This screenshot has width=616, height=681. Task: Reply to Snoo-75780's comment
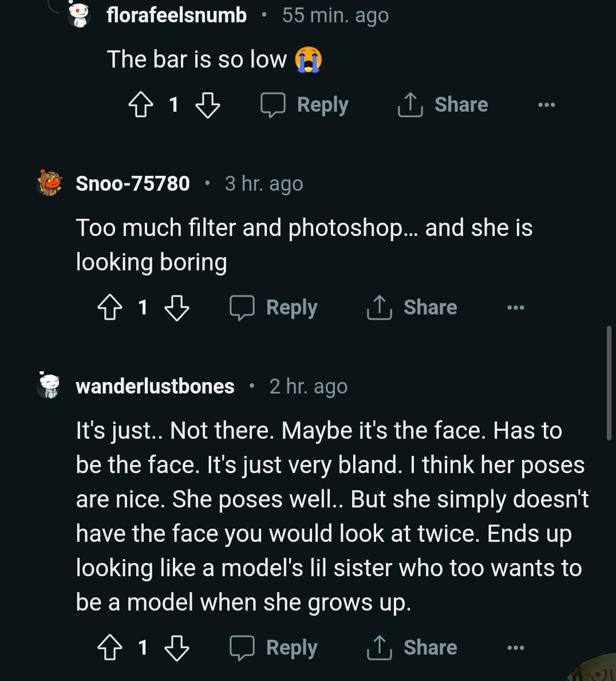click(x=274, y=308)
